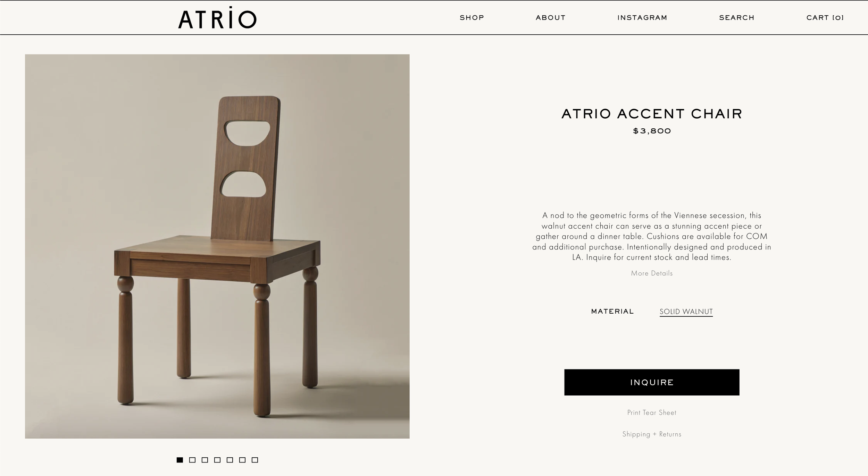Viewport: 868px width, 476px height.
Task: Click the main chair product image
Action: click(x=217, y=246)
